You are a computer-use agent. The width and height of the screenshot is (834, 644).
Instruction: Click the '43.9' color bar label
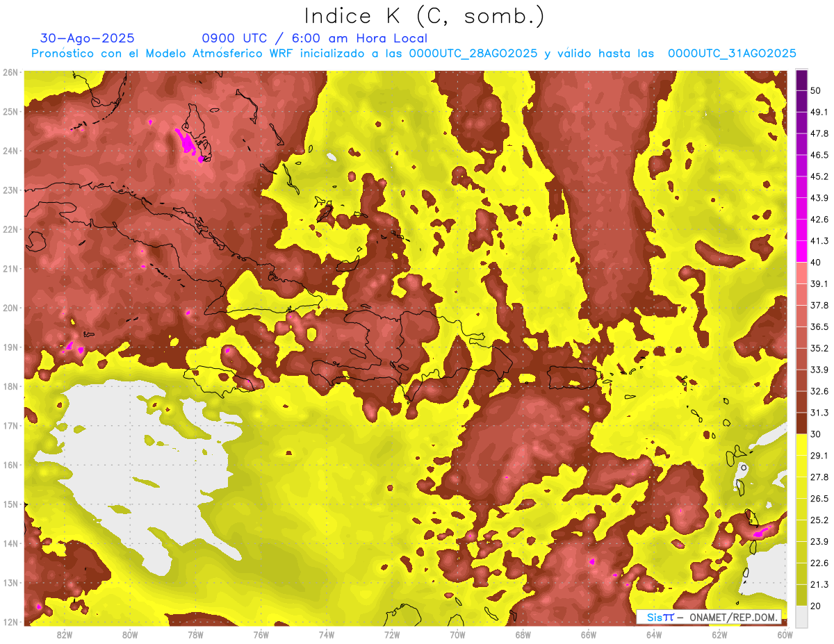point(819,198)
